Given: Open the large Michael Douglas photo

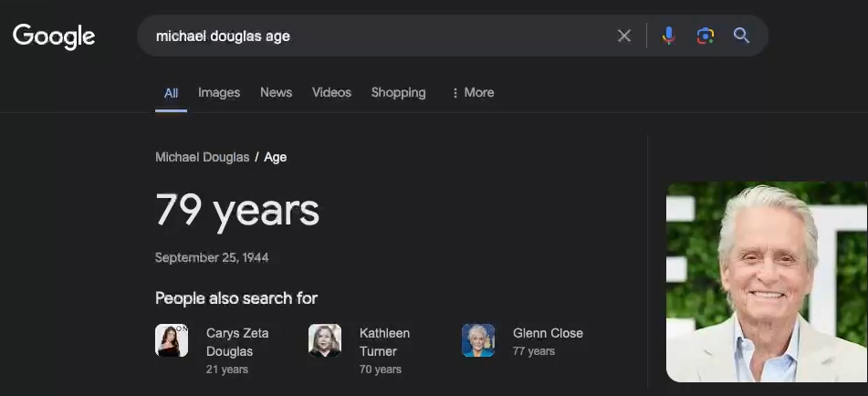Looking at the screenshot, I should pos(767,281).
